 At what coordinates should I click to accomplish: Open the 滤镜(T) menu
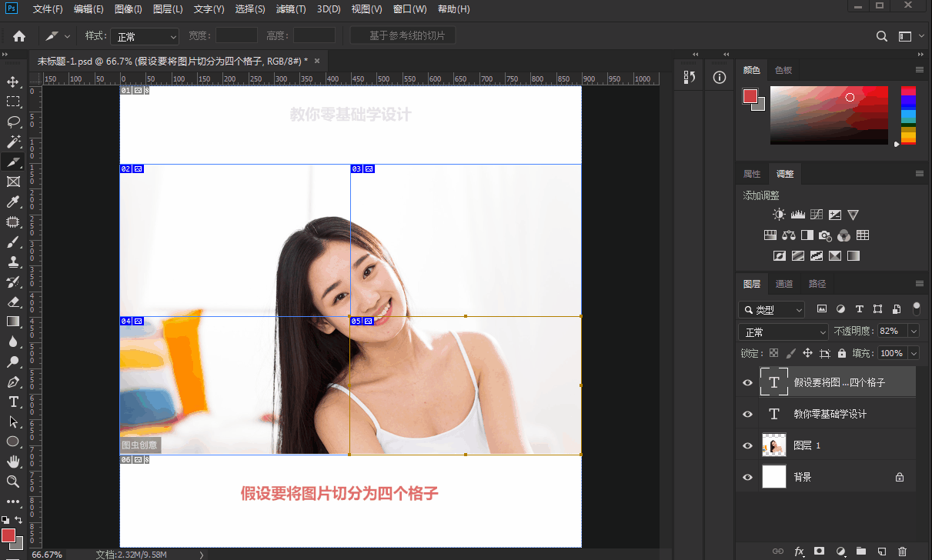(291, 9)
